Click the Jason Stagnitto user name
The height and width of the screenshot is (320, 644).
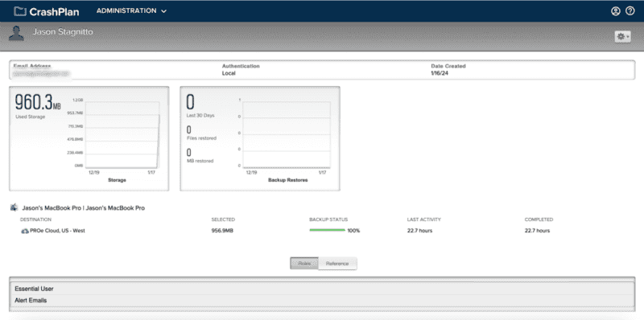63,32
